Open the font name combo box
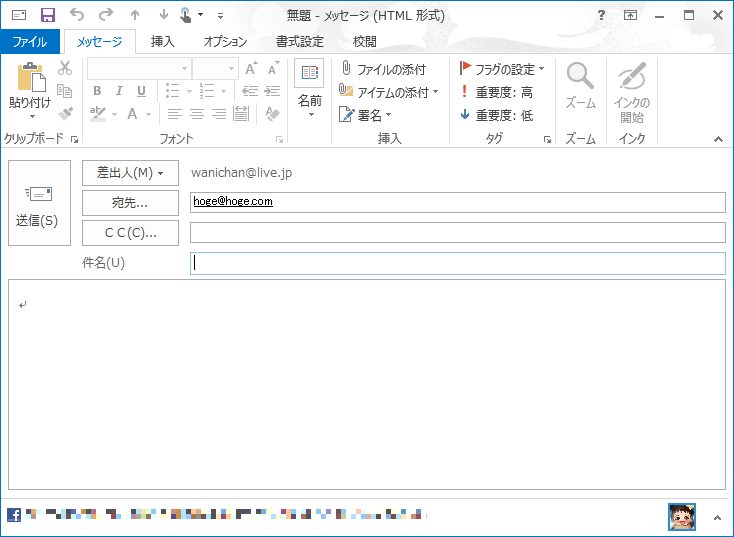 139,69
